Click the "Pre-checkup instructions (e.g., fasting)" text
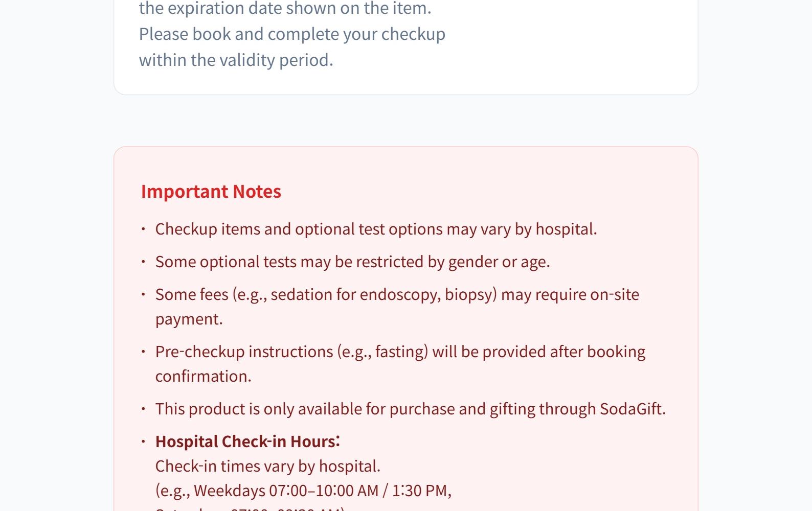Image resolution: width=812 pixels, height=511 pixels. click(x=291, y=352)
